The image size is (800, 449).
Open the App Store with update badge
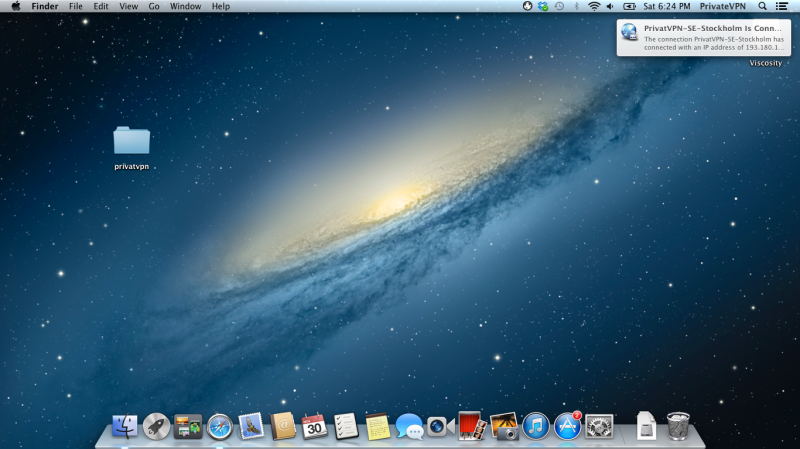click(568, 426)
